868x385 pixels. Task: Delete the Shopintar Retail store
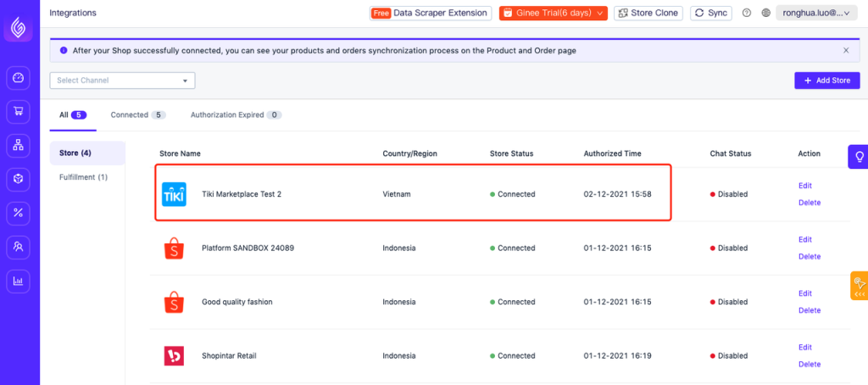(810, 364)
